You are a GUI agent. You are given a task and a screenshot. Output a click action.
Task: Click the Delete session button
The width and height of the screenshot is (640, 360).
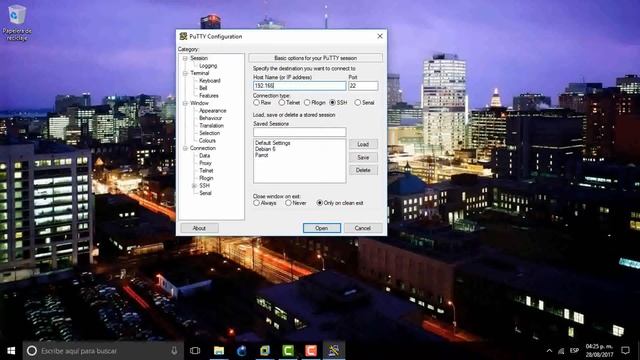click(x=363, y=170)
